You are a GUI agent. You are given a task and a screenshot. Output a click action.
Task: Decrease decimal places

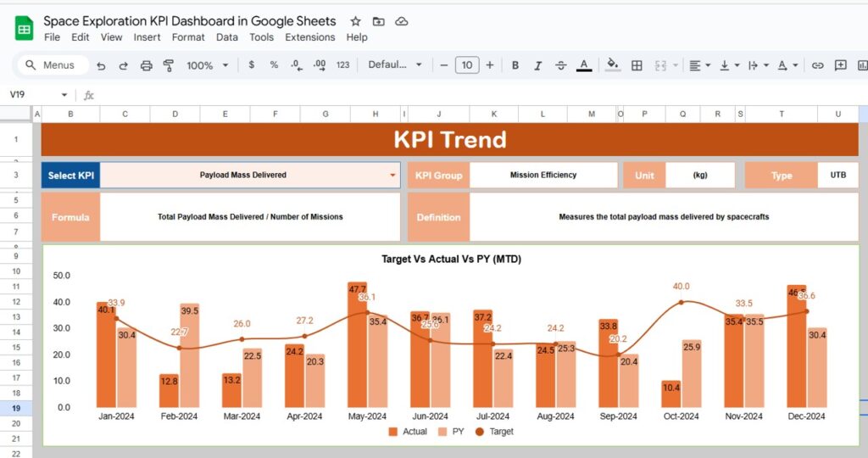click(x=296, y=64)
